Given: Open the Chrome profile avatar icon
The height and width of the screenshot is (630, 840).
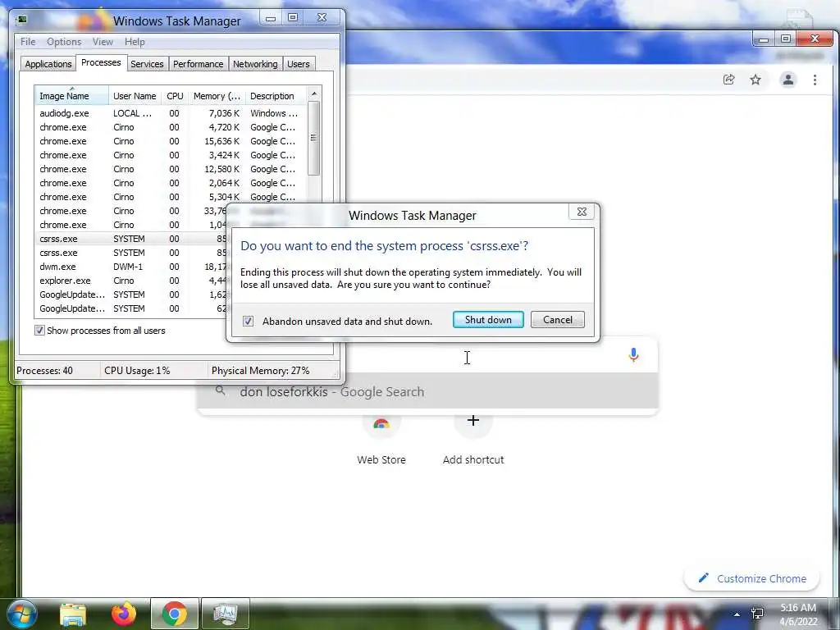Looking at the screenshot, I should click(x=788, y=80).
